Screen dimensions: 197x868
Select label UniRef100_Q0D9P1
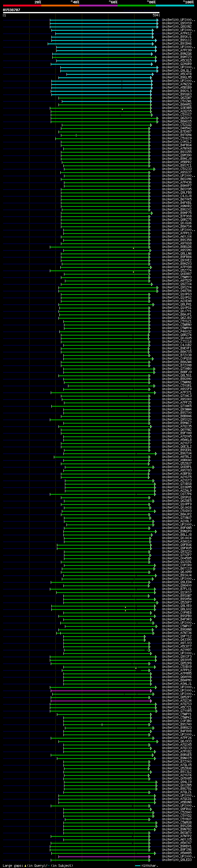pos(177,467)
